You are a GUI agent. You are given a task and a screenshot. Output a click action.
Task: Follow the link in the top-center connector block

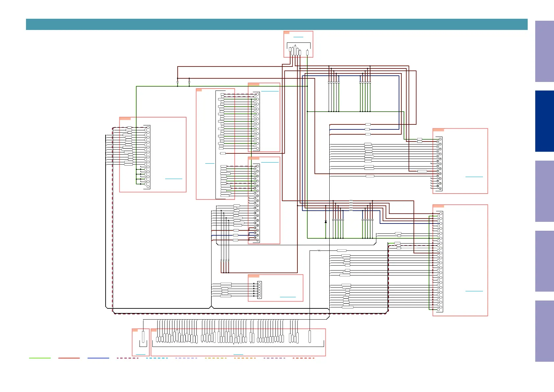298,37
